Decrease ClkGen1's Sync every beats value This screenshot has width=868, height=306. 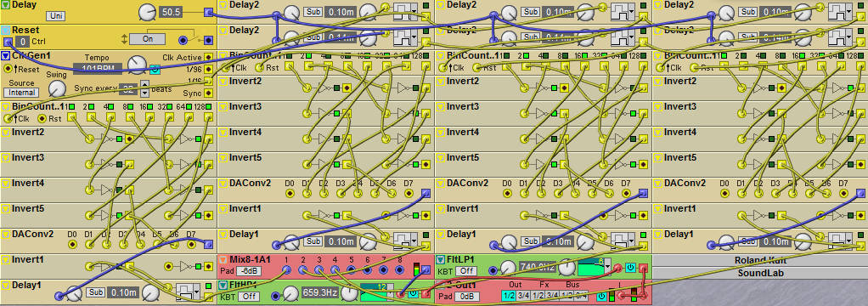pyautogui.click(x=145, y=93)
